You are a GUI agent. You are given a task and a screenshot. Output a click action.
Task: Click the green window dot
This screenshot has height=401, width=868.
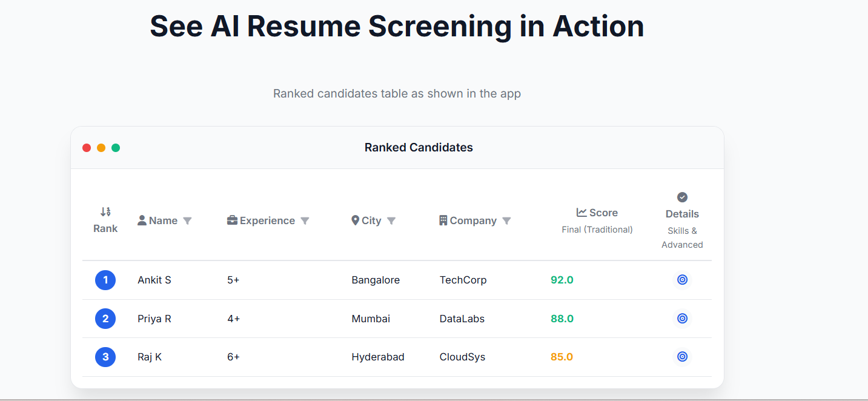116,148
